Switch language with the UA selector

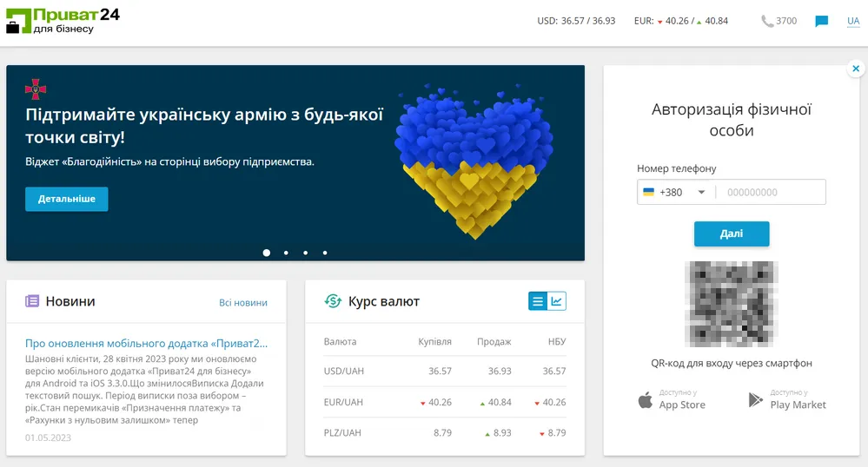[853, 21]
